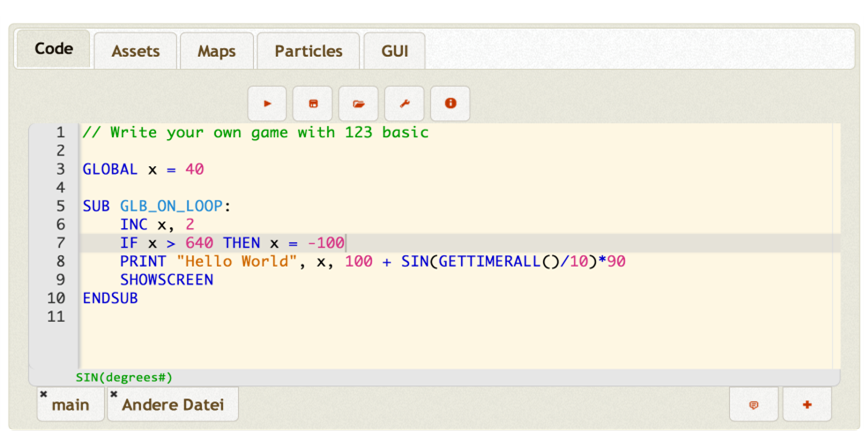Close the main file tab

(x=44, y=394)
